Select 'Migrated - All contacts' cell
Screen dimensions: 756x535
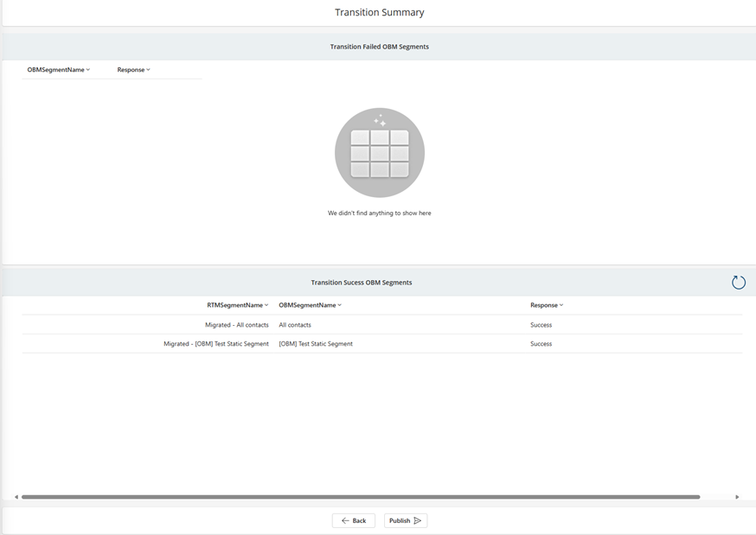pos(237,325)
